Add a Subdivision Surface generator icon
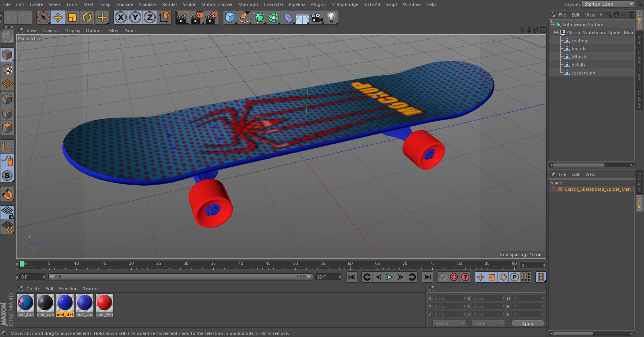This screenshot has height=337, width=644. (x=259, y=17)
